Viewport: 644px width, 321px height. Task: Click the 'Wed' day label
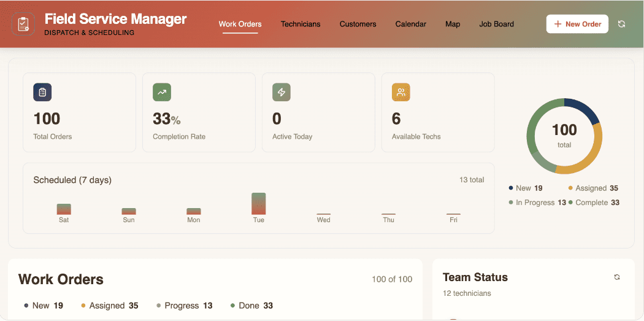coord(324,220)
